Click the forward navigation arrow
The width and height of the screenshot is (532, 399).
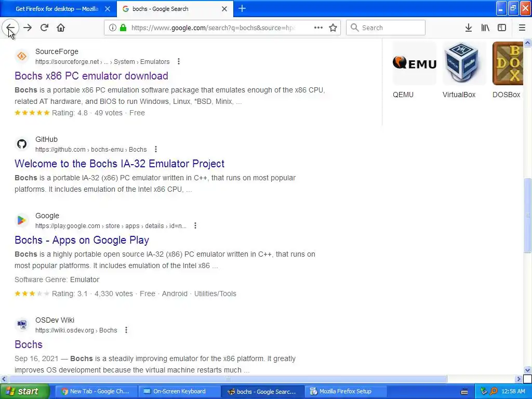coord(28,28)
